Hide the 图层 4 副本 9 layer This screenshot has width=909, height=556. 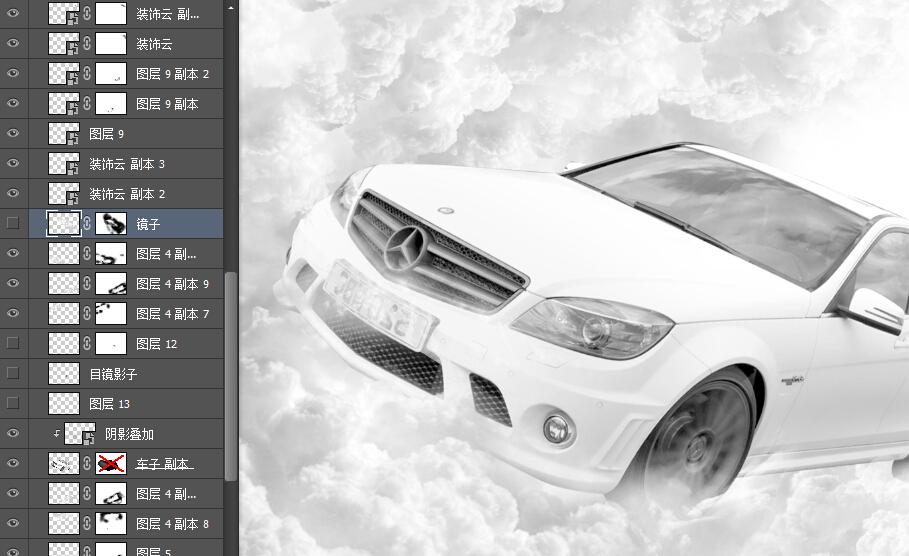[x=13, y=284]
